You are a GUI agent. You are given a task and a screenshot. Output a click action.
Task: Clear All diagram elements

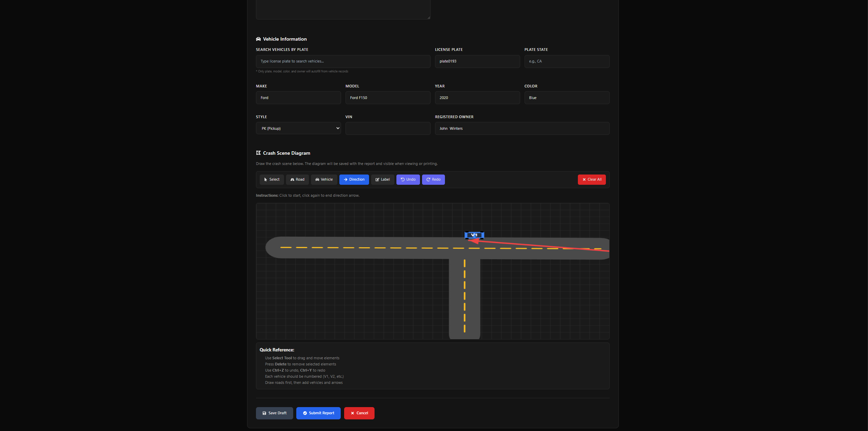click(x=592, y=180)
